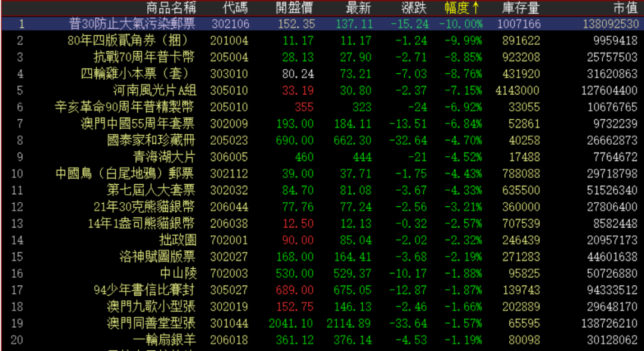644x351 pixels.
Task: Select row 洛神賦圖版票
Action: tap(323, 257)
